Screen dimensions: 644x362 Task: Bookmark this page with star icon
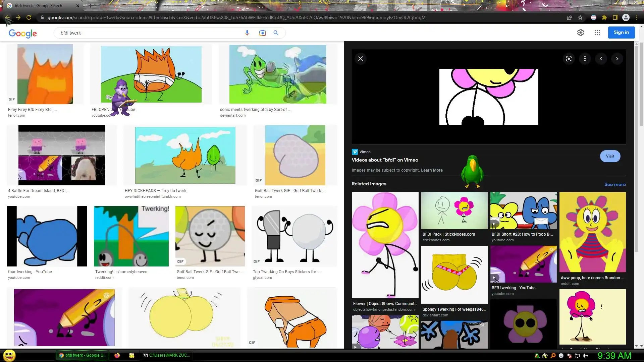(x=580, y=17)
